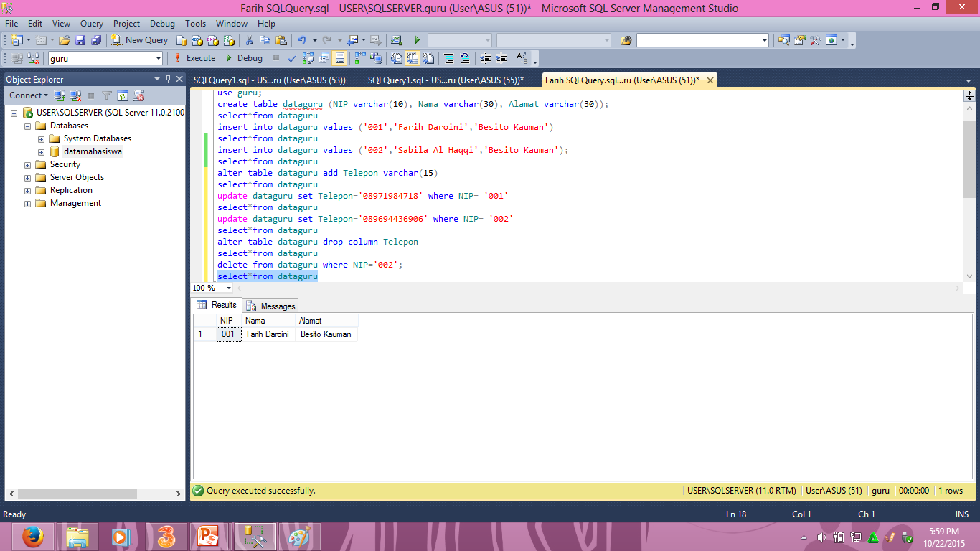The image size is (980, 551).
Task: Click Uncomment selected lines icon
Action: click(465, 58)
